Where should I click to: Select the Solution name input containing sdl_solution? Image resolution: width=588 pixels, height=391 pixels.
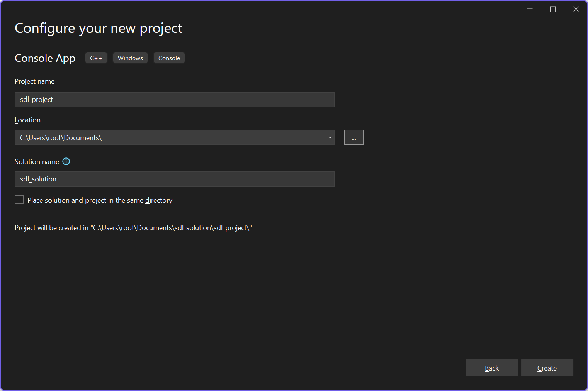174,179
